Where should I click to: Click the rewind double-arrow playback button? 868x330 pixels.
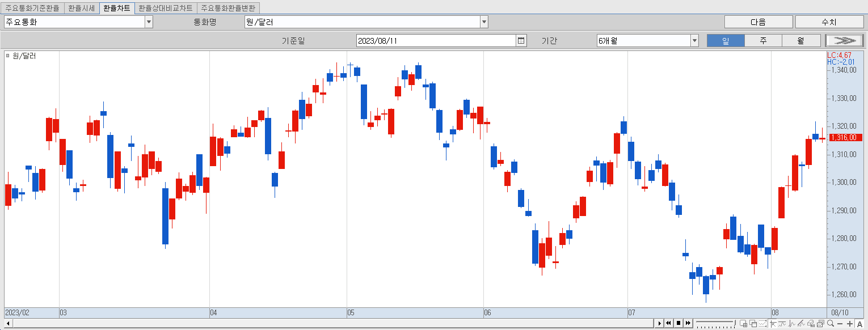(668, 323)
